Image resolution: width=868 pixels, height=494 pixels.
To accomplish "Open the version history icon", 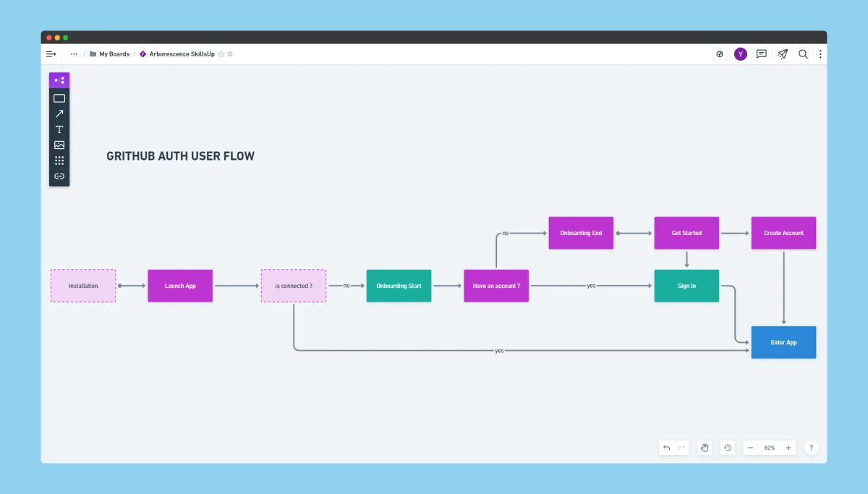I will coord(728,448).
